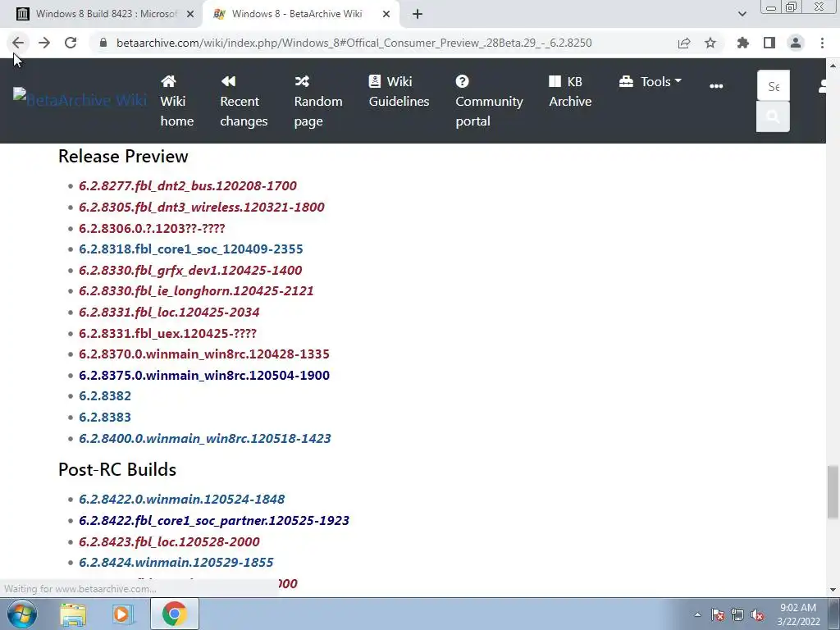Viewport: 840px width, 630px height.
Task: Launch Windows Media Player from taskbar
Action: [123, 614]
